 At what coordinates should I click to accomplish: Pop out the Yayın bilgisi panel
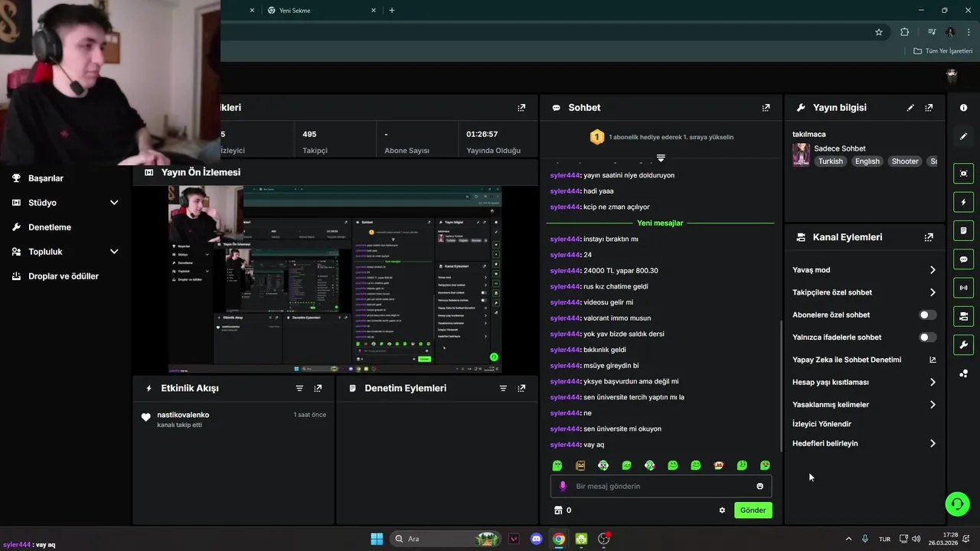point(929,108)
